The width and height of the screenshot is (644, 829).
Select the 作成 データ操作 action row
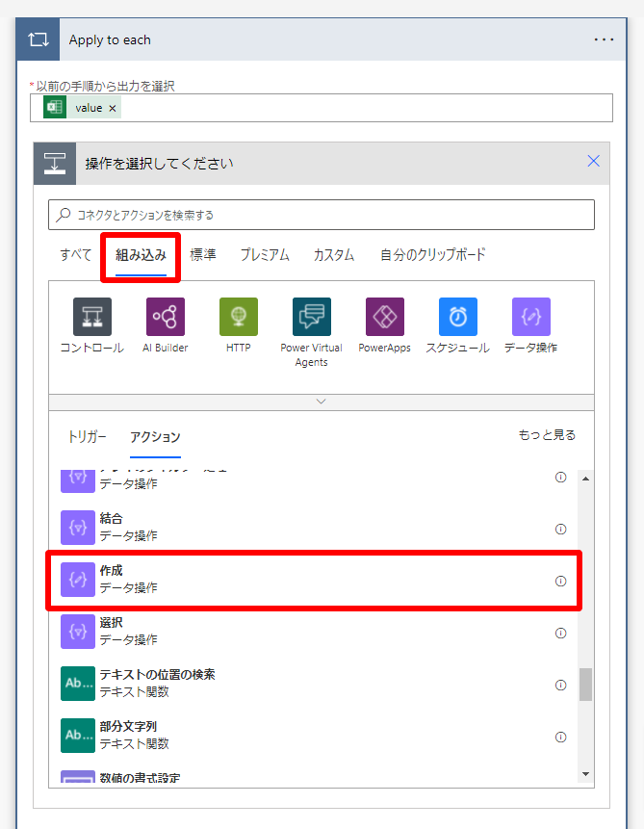[315, 580]
